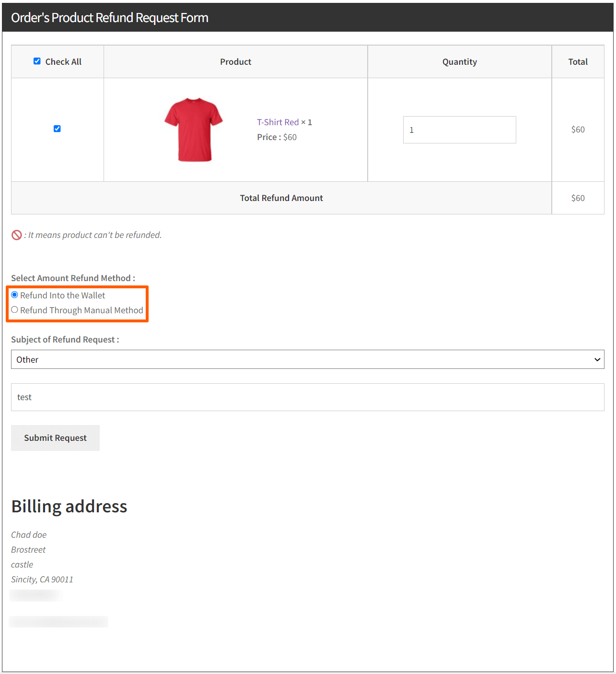616x674 pixels.
Task: Click the Order's Product Refund Request Form title
Action: pos(110,18)
